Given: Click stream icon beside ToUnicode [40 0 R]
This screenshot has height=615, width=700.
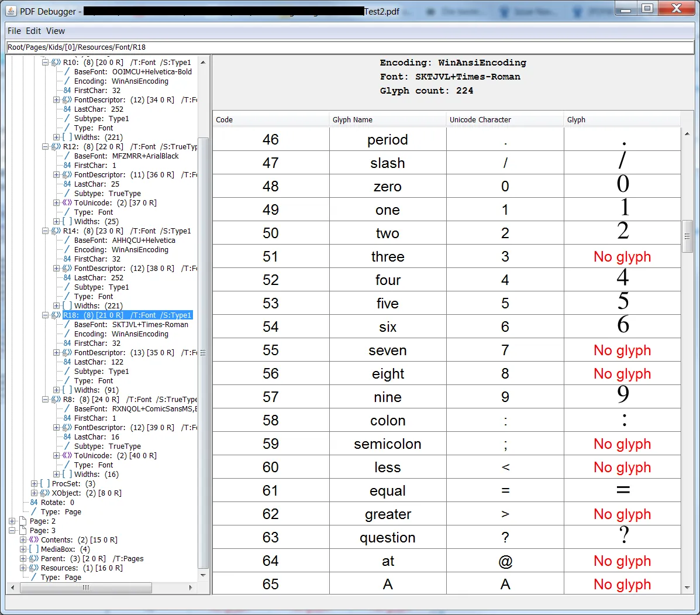Looking at the screenshot, I should [x=67, y=456].
